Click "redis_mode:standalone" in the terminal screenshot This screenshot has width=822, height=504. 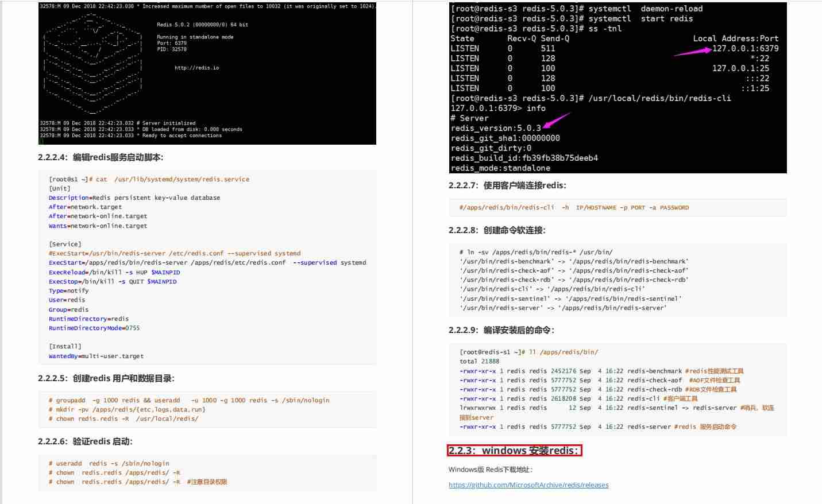[x=500, y=168]
